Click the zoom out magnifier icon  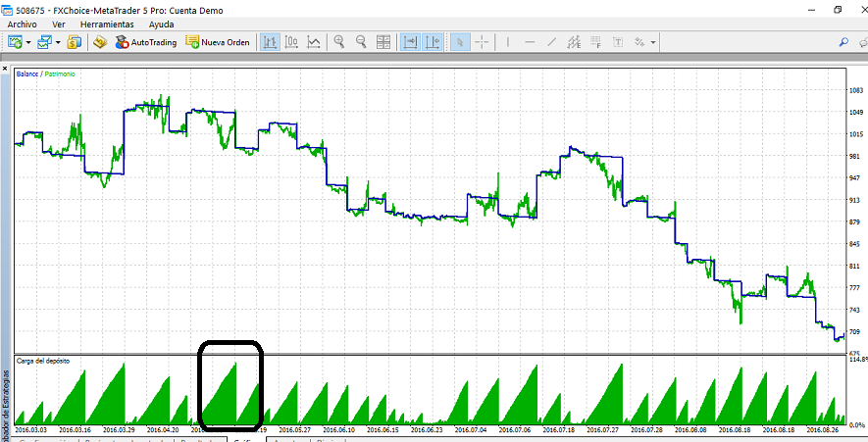[361, 42]
